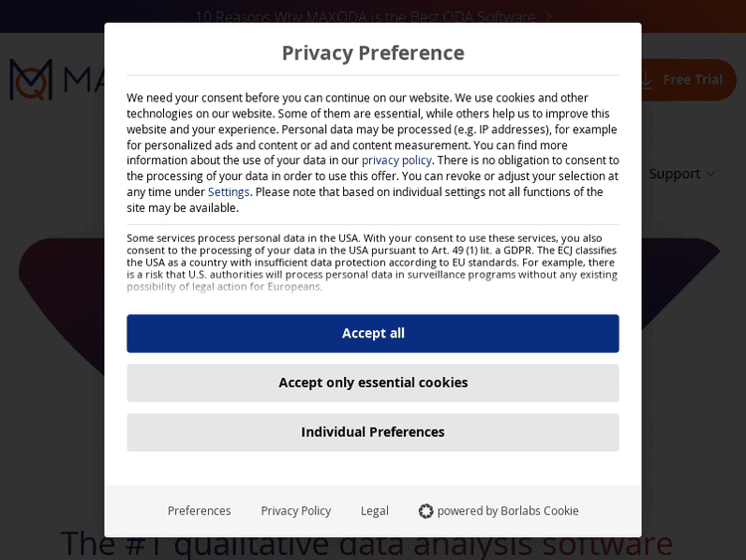This screenshot has height=560, width=746.
Task: Open the inline Settings link
Action: [x=229, y=192]
